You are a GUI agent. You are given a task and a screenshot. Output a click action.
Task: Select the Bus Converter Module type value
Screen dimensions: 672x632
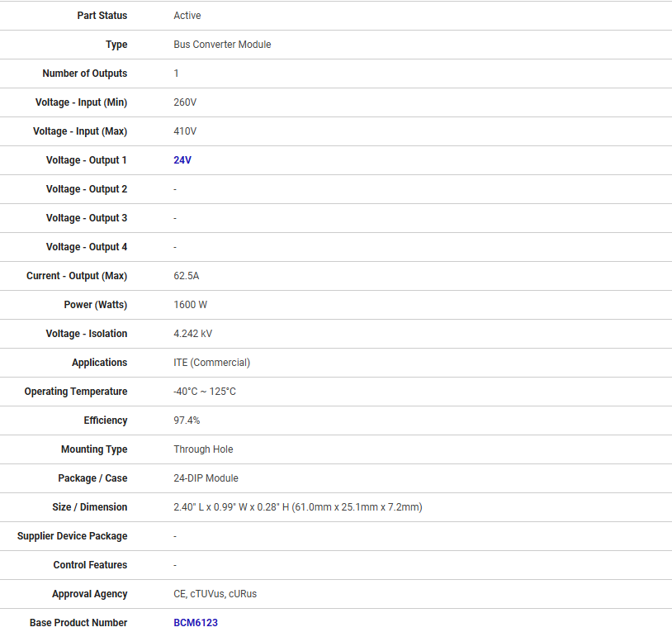[222, 45]
